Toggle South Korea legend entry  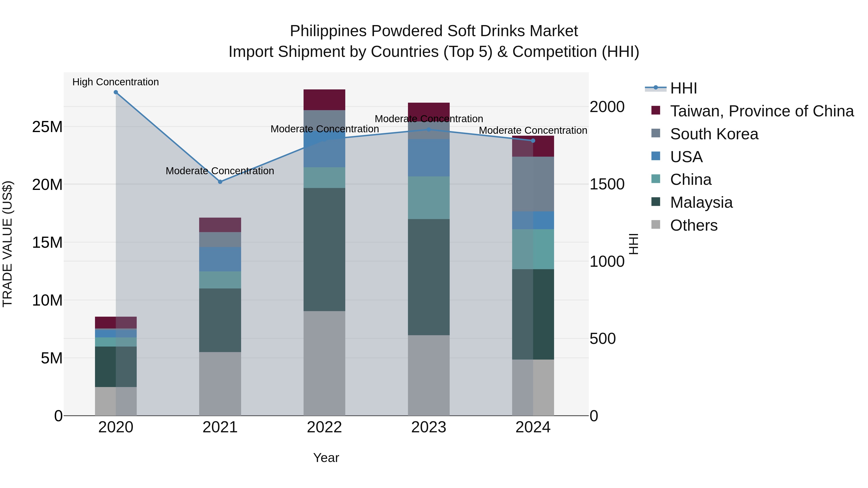click(x=705, y=134)
